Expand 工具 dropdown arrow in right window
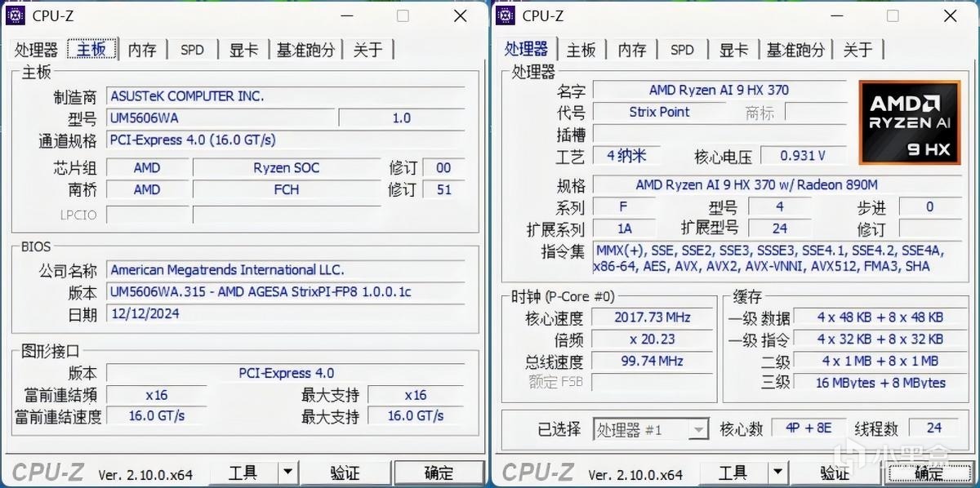This screenshot has height=488, width=980. [778, 472]
